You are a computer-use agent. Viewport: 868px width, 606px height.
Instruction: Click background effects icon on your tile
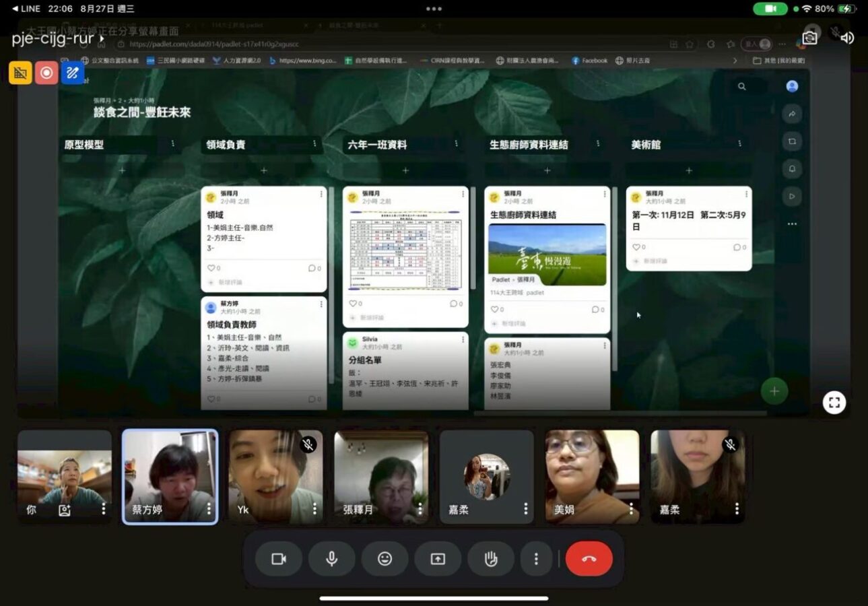(x=65, y=510)
